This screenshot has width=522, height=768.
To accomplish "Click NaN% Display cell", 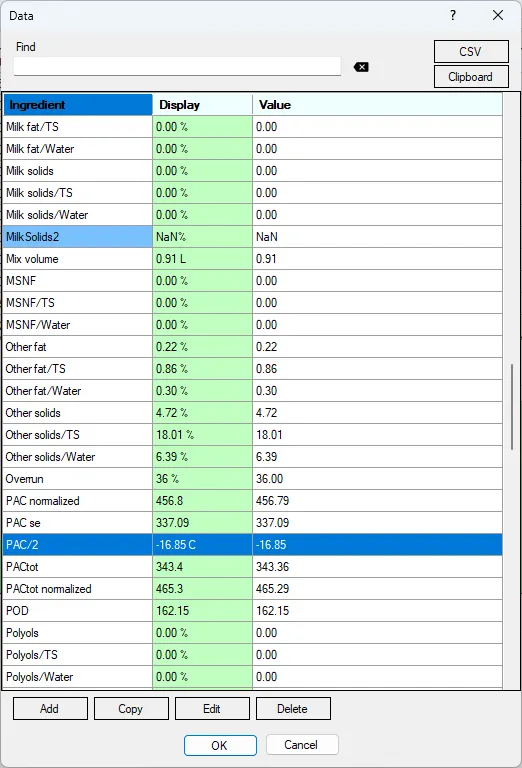I will click(x=202, y=237).
